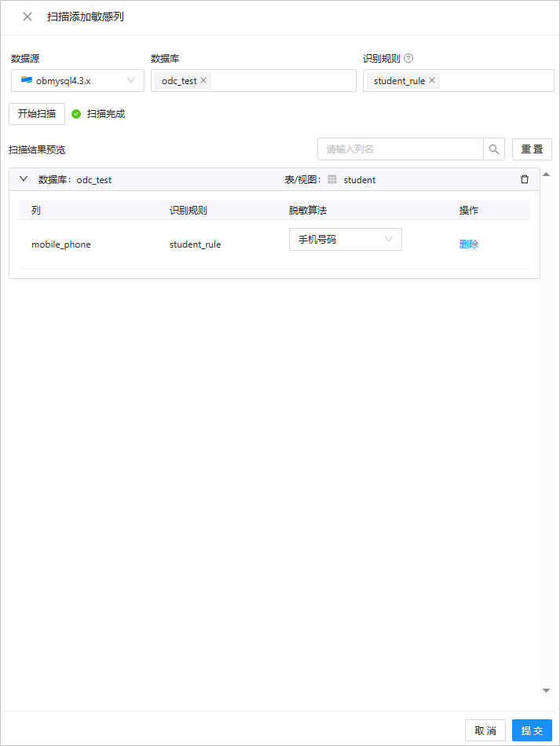Remove the student_rule tag
Viewport: 560px width, 746px height.
tap(432, 80)
